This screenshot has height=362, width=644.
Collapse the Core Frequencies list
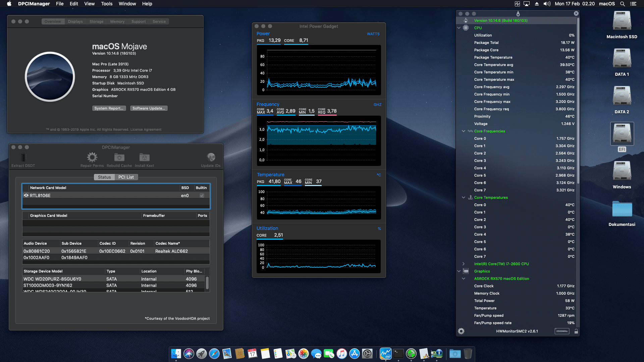coord(464,131)
